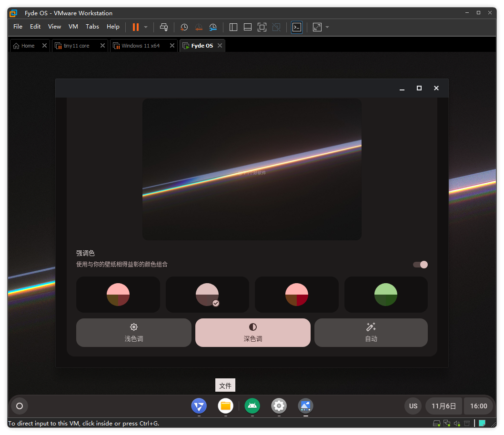Open the snapshot manager icon
Screen dimensions: 504x435
coord(213,27)
